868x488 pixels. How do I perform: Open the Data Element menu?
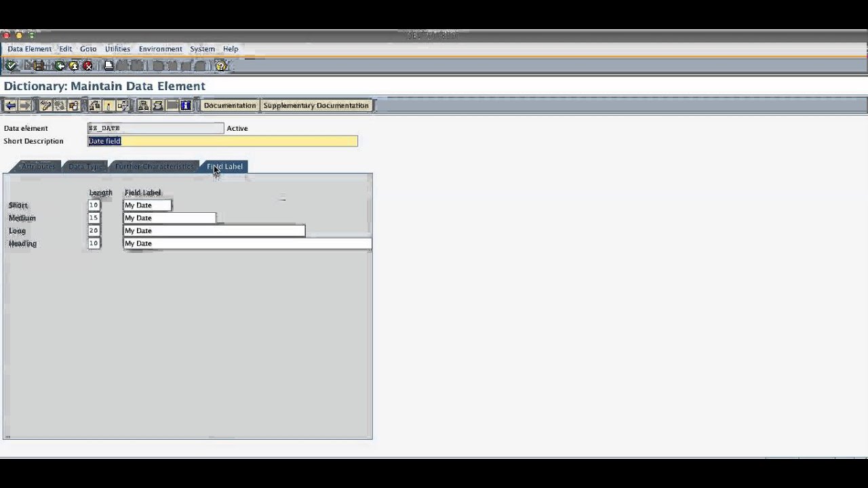pos(29,49)
